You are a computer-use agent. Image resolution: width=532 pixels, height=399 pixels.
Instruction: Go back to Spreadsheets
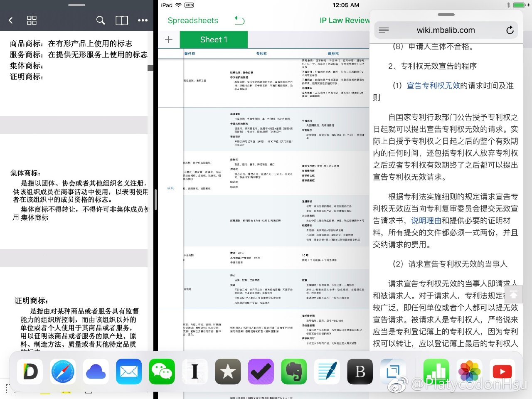coord(192,20)
